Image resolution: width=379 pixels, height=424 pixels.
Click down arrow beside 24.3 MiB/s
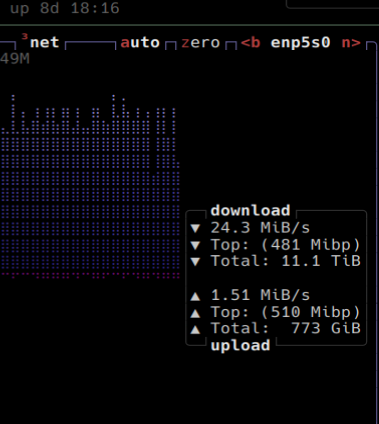[x=195, y=228]
